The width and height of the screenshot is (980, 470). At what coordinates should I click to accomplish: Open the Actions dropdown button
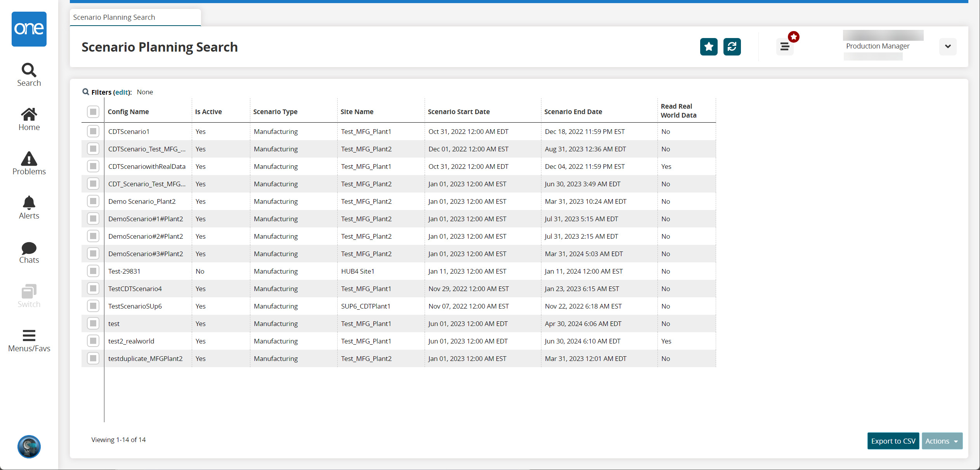pos(942,441)
